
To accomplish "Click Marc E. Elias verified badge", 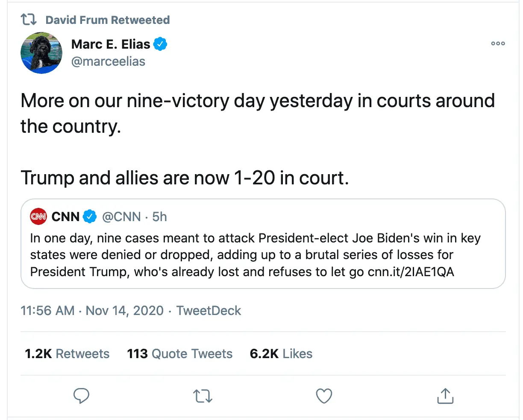I will point(160,44).
